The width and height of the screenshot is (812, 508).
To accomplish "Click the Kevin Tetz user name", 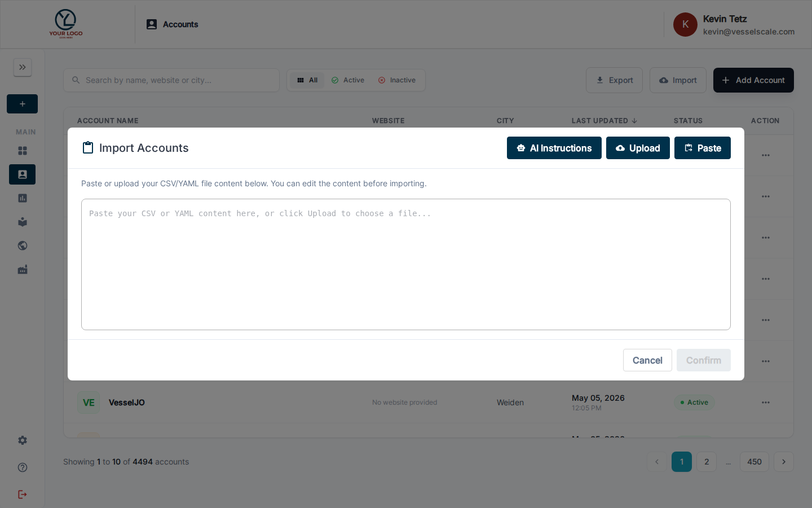I will click(x=725, y=19).
